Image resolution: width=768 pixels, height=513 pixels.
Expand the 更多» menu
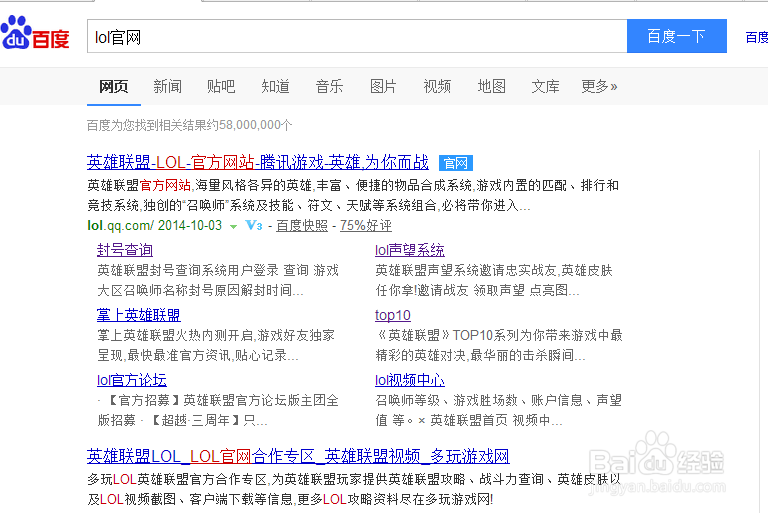tap(599, 87)
